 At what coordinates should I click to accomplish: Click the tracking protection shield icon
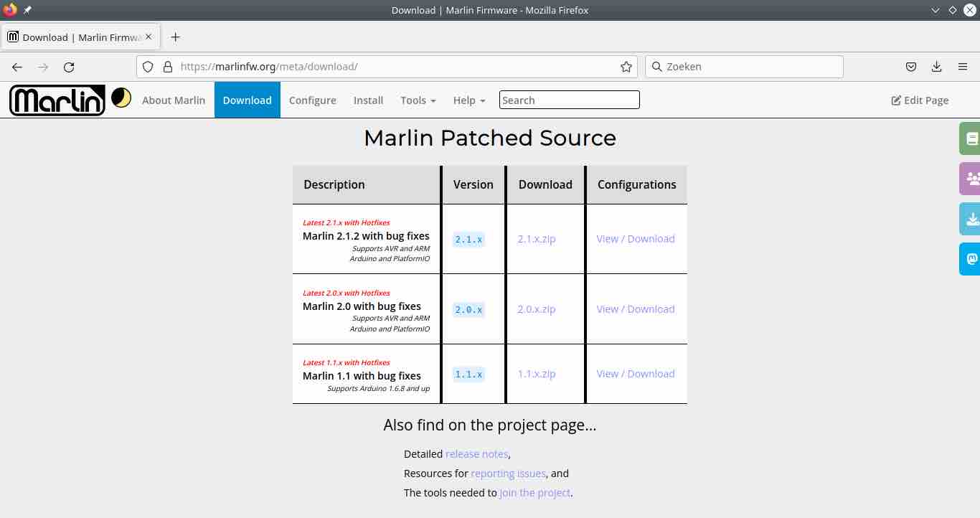click(147, 66)
